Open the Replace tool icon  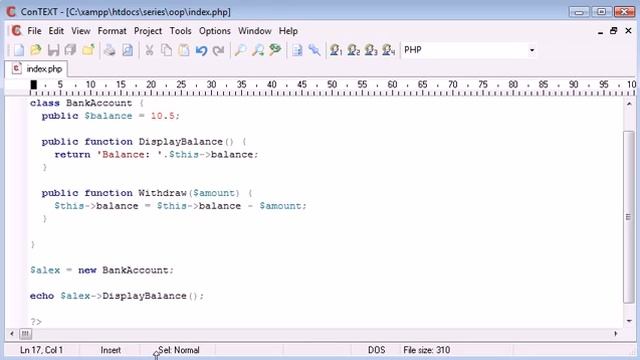pyautogui.click(x=276, y=50)
